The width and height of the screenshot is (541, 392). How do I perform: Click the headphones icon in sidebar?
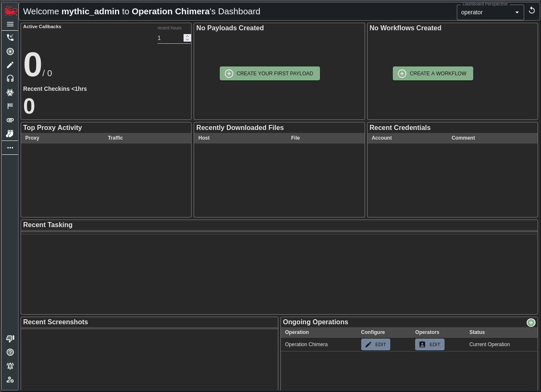click(x=10, y=79)
